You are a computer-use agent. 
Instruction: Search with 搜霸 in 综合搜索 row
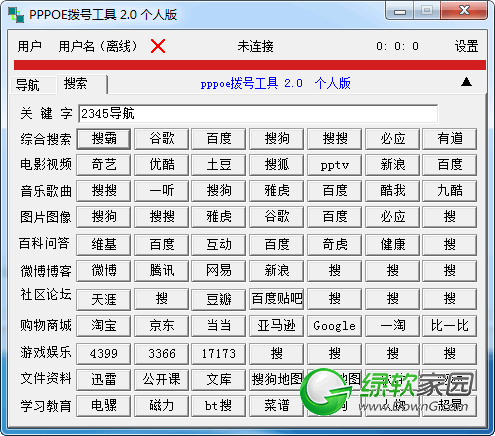coord(104,139)
